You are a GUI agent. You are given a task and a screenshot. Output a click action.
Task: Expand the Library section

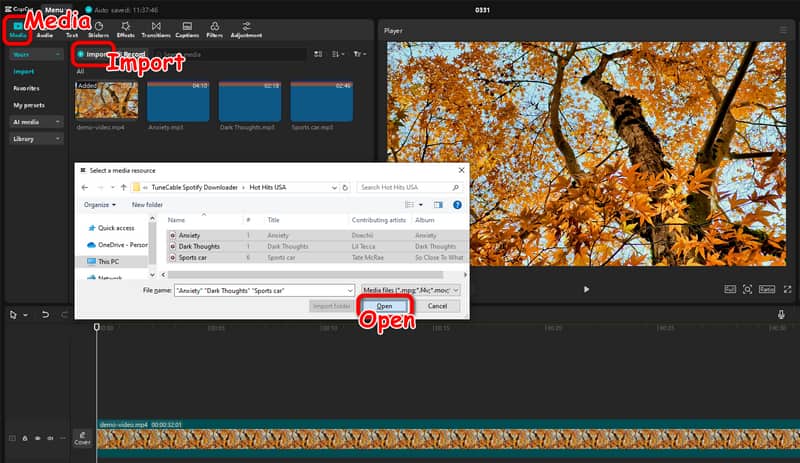pyautogui.click(x=36, y=139)
